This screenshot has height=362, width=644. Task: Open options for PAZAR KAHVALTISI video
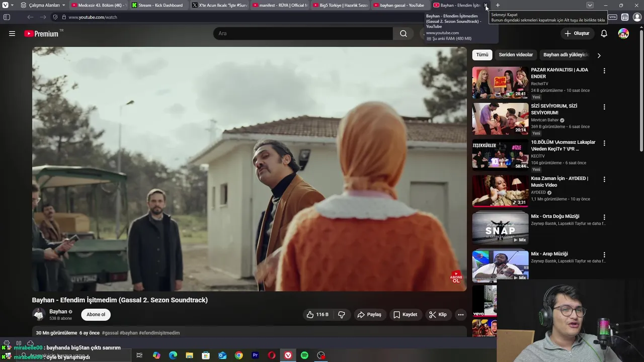coord(604,71)
